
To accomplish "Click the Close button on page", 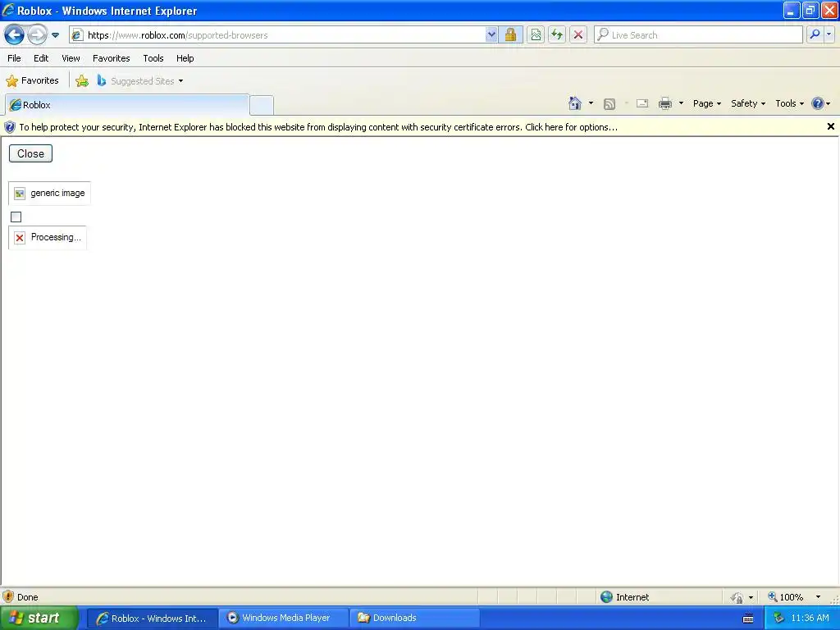I will tap(30, 153).
